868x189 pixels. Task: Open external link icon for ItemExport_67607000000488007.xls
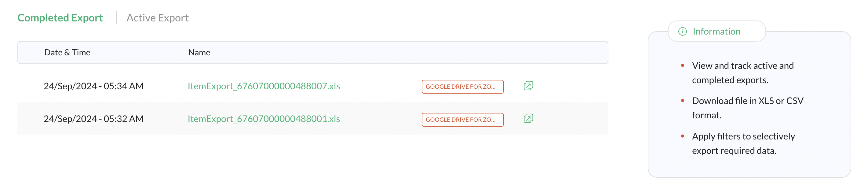528,86
